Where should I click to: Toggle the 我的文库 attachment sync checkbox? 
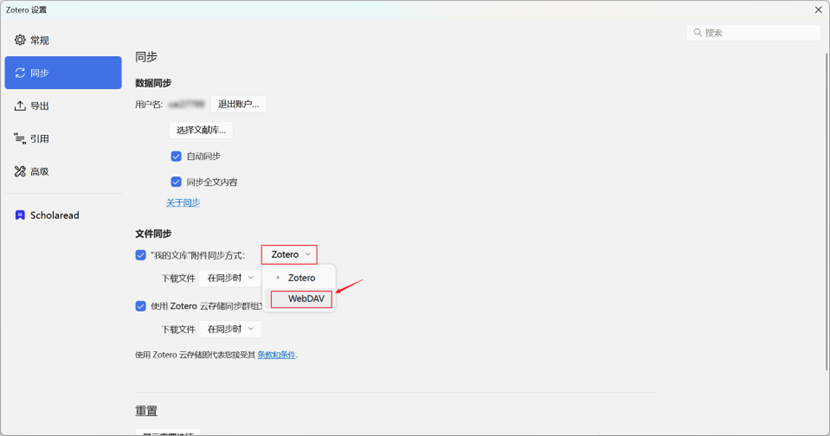point(140,255)
